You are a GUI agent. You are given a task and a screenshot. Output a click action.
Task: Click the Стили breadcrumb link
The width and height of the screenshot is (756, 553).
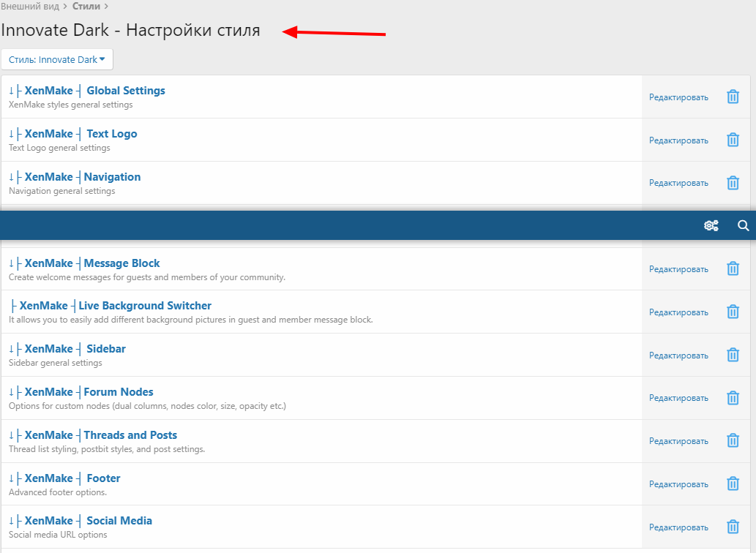(86, 7)
